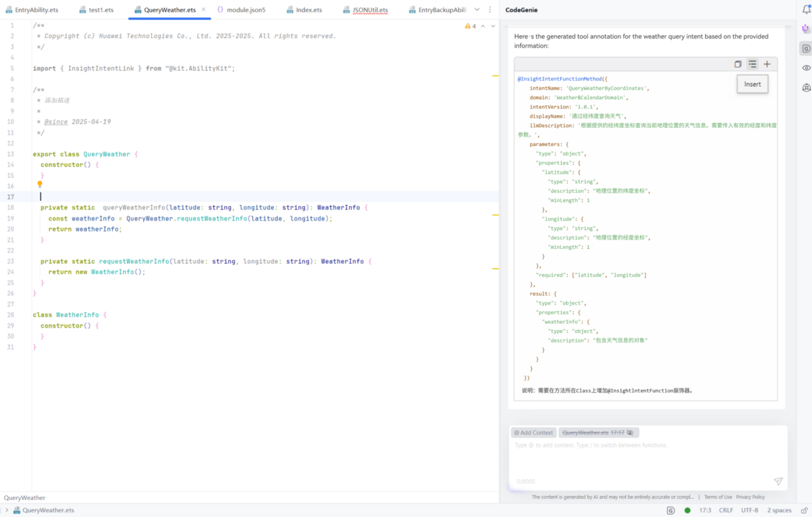Toggle QueryWeather.ets context visibility chip
The image size is (812, 517).
[x=630, y=432]
